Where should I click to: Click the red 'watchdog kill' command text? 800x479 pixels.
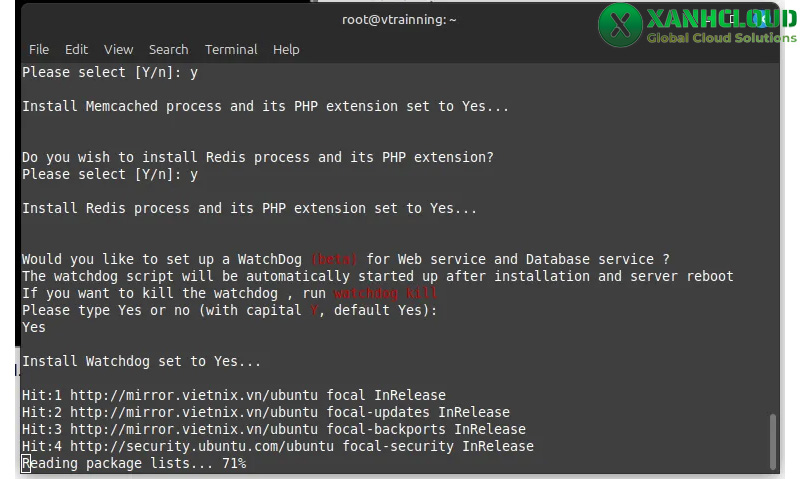385,293
